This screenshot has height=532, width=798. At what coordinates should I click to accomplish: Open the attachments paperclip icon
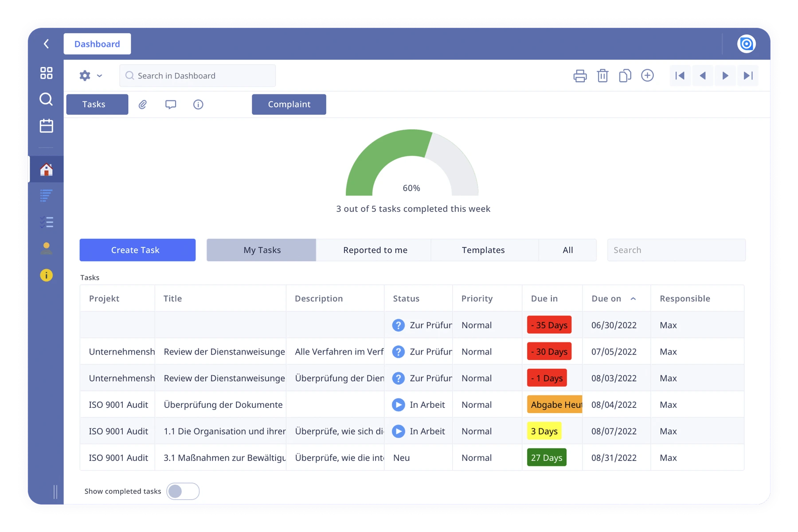142,104
